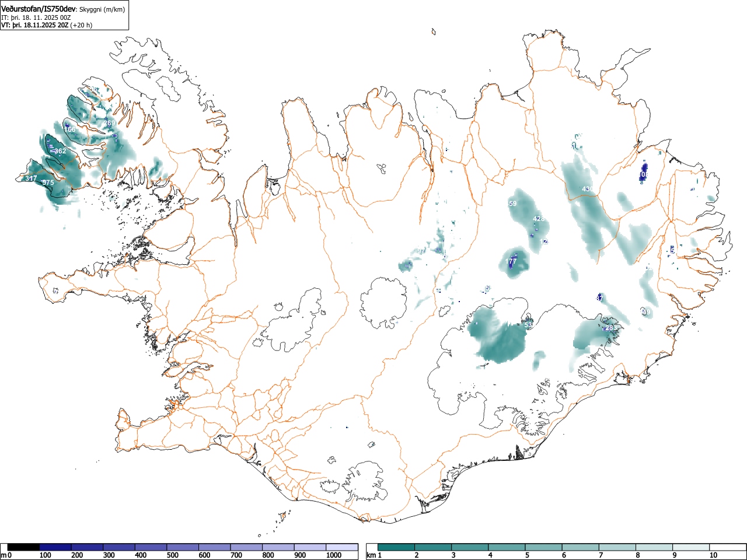Click the 3–4 km legend swatch
747x560 pixels.
tap(470, 547)
